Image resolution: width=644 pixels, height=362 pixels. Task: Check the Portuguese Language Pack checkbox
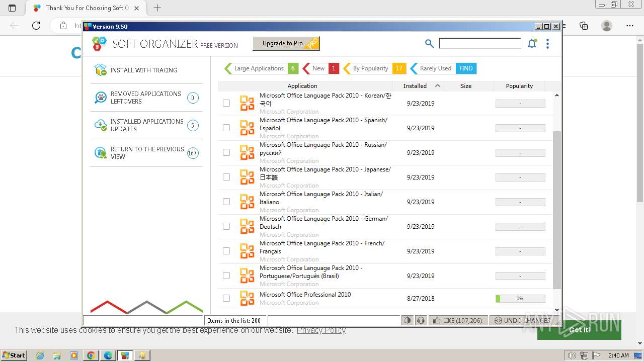226,276
